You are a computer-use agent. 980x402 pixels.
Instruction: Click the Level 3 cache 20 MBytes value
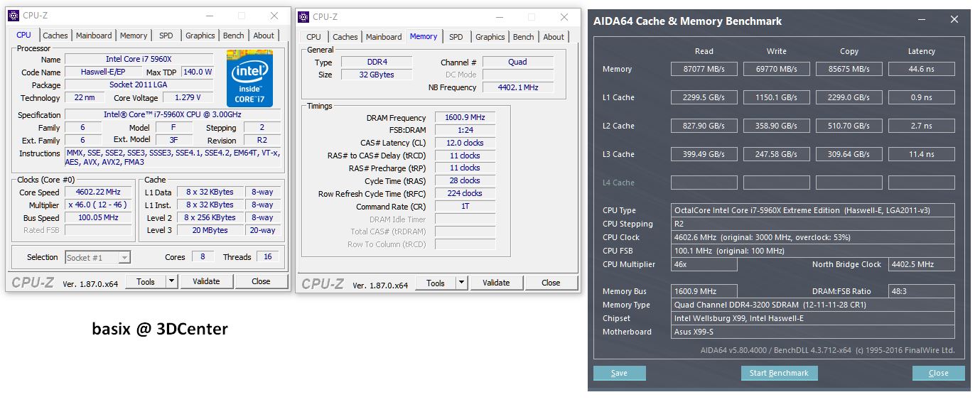point(210,230)
